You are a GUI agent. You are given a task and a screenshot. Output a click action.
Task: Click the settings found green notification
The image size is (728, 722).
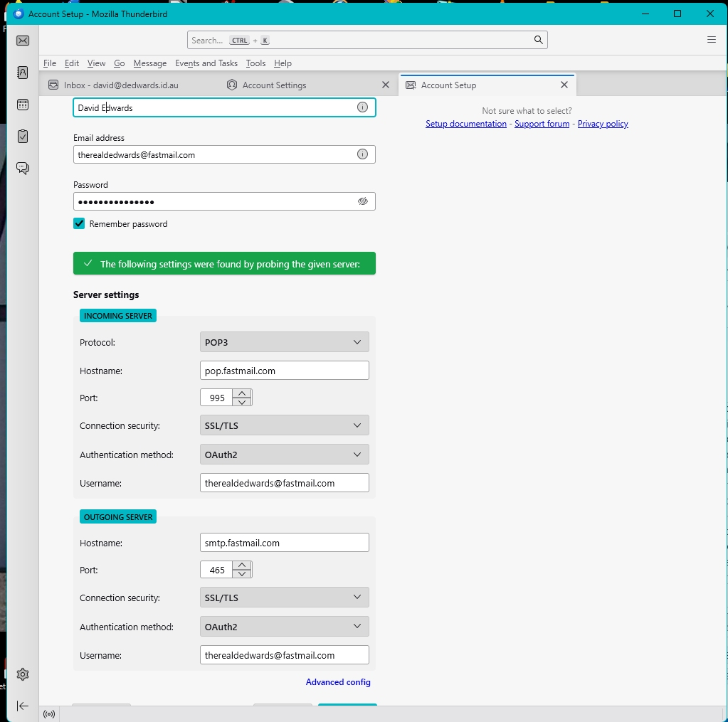click(x=224, y=264)
